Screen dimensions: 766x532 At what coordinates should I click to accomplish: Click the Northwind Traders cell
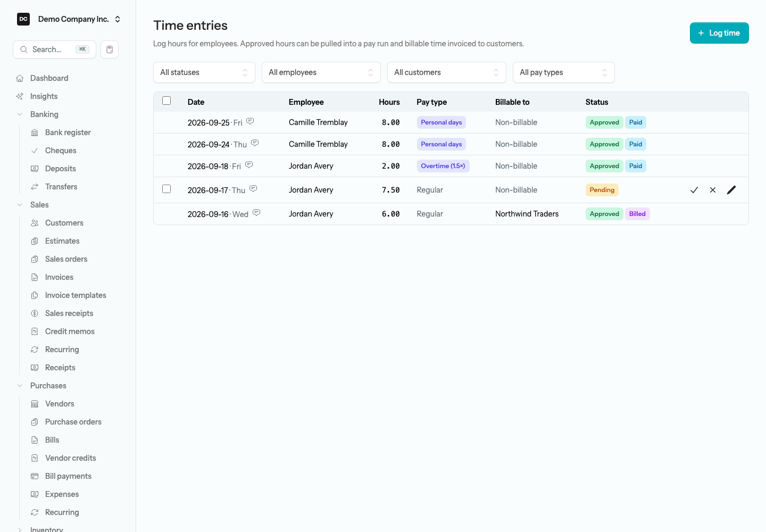[x=527, y=214]
